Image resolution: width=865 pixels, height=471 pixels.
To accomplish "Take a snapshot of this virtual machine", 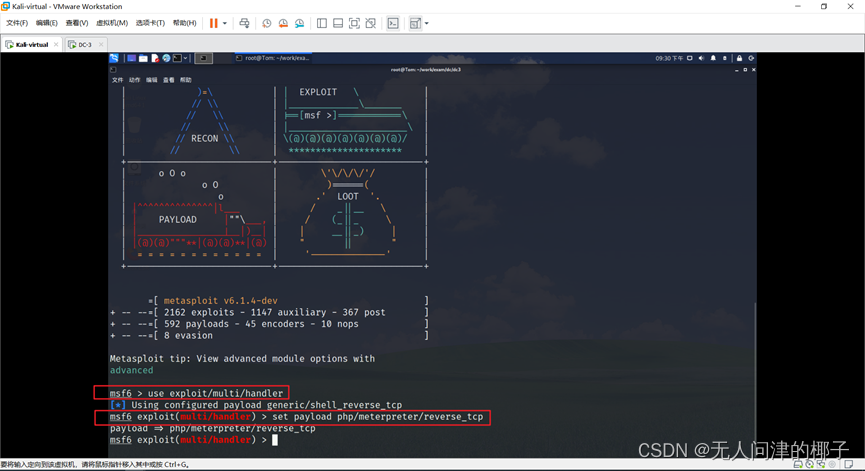I will (266, 23).
